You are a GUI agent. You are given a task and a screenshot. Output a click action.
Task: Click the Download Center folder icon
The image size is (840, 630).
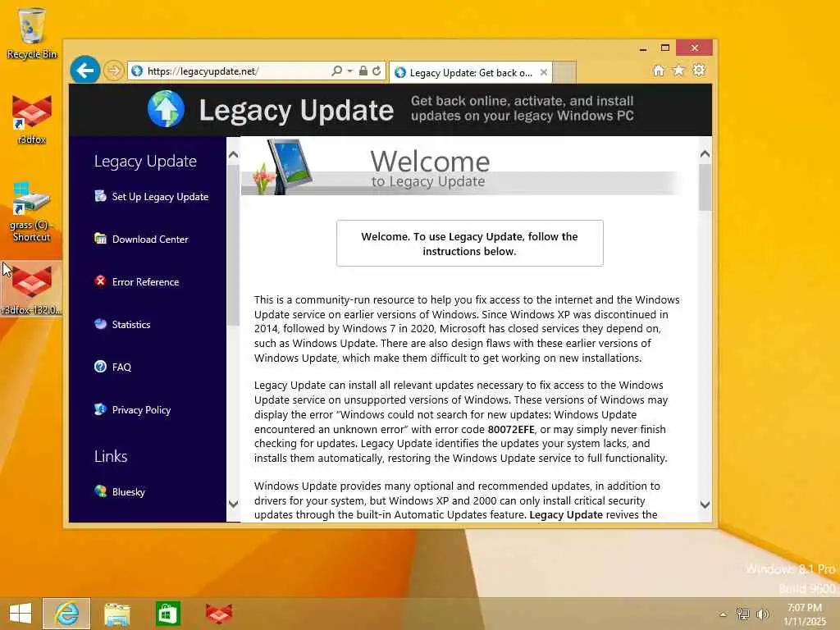click(x=100, y=239)
